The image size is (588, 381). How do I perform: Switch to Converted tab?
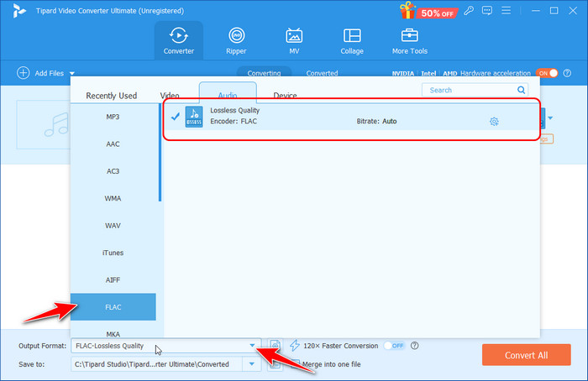coord(322,73)
